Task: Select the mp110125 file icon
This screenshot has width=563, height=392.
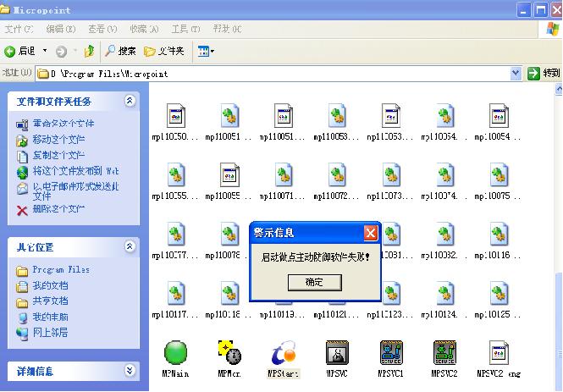Action: pos(499,293)
